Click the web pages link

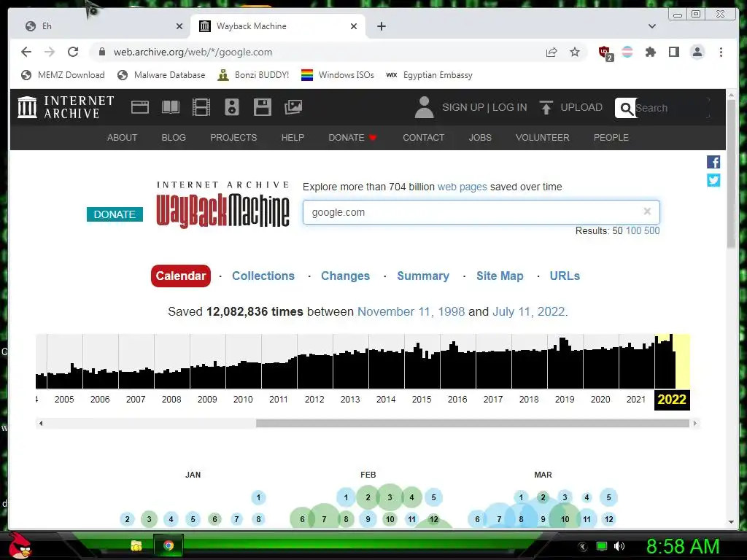point(462,187)
